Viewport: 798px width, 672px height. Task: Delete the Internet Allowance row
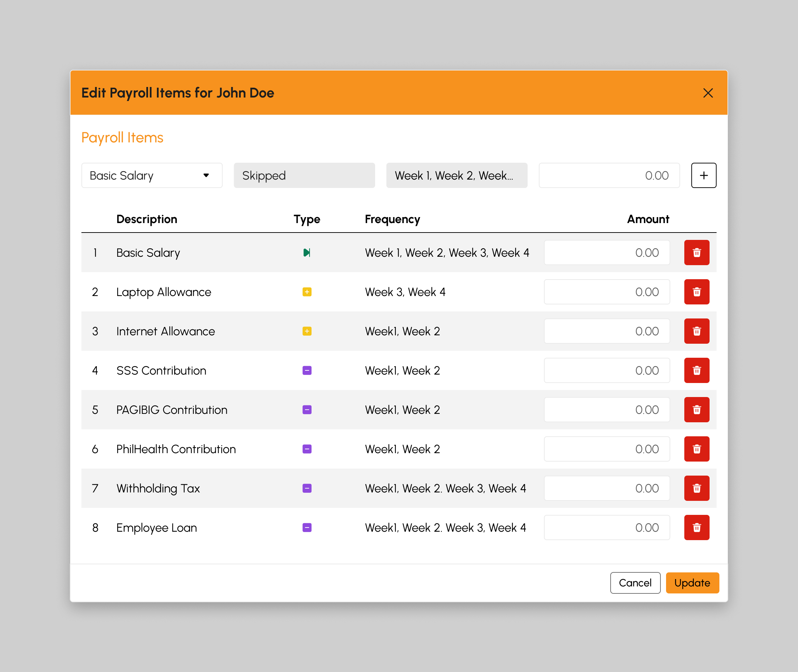(x=697, y=331)
